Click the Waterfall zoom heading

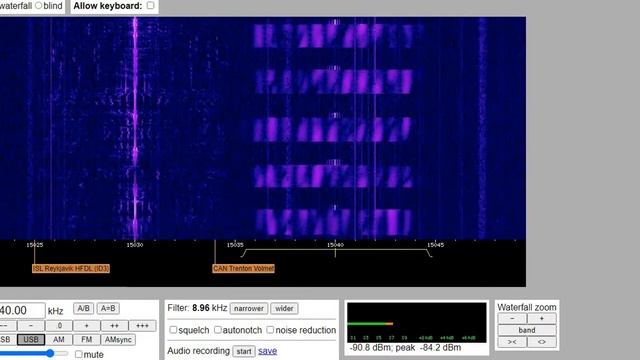click(x=527, y=307)
